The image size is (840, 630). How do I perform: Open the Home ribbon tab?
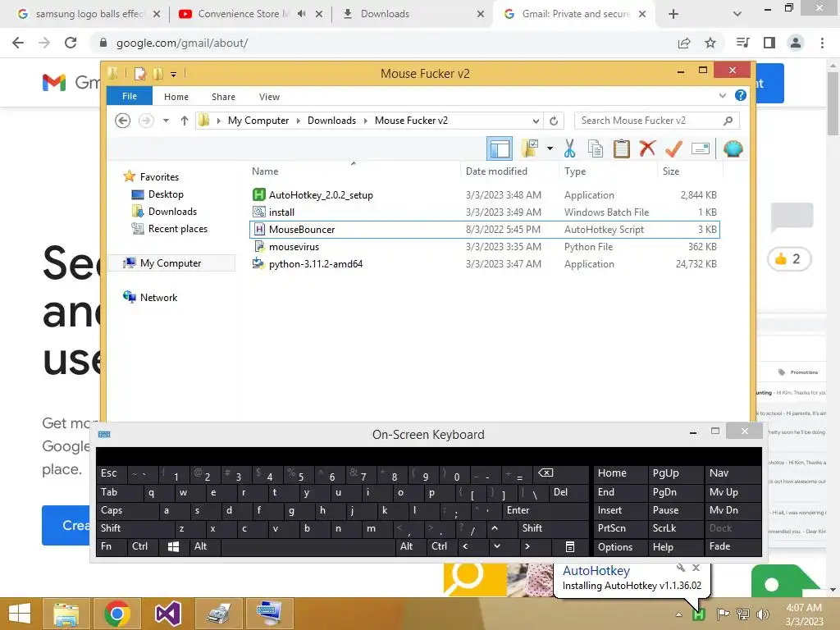pyautogui.click(x=176, y=97)
